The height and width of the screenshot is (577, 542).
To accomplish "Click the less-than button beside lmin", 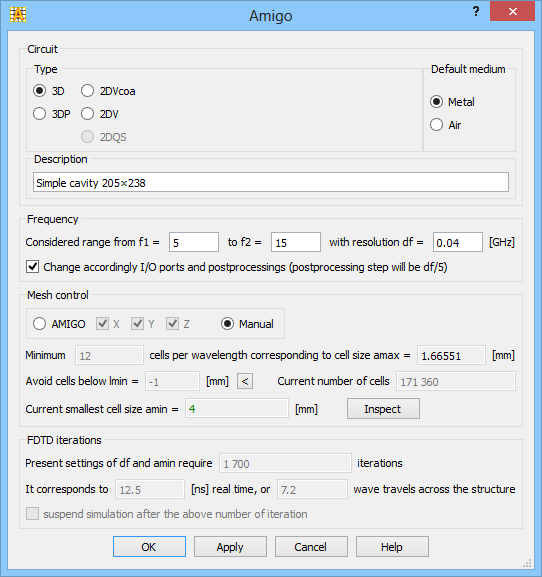I will coord(245,381).
